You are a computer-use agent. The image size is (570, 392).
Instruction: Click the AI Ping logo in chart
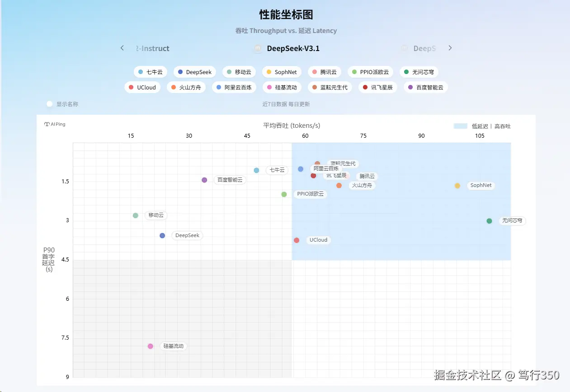[55, 124]
